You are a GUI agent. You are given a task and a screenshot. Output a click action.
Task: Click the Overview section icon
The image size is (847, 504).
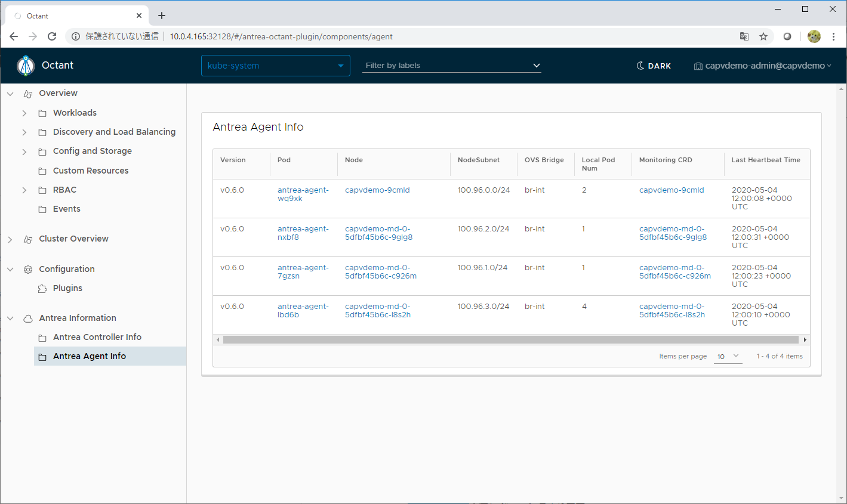pos(28,94)
